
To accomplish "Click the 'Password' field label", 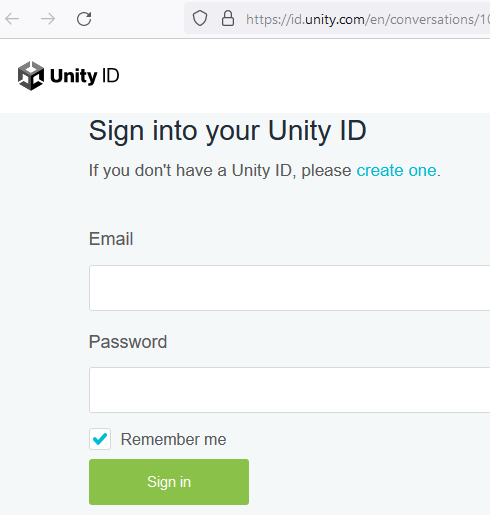I will [128, 342].
